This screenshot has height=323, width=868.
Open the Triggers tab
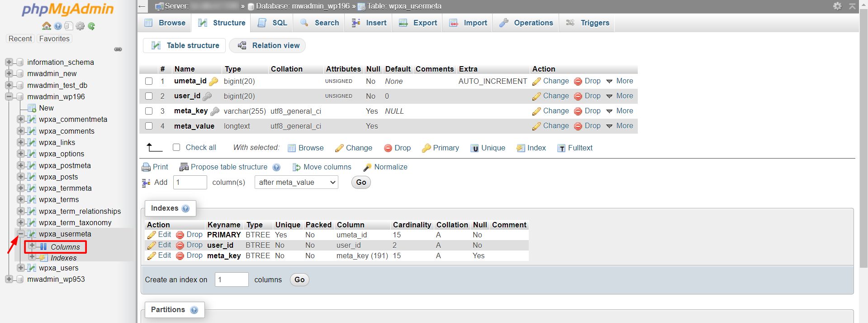click(x=588, y=23)
